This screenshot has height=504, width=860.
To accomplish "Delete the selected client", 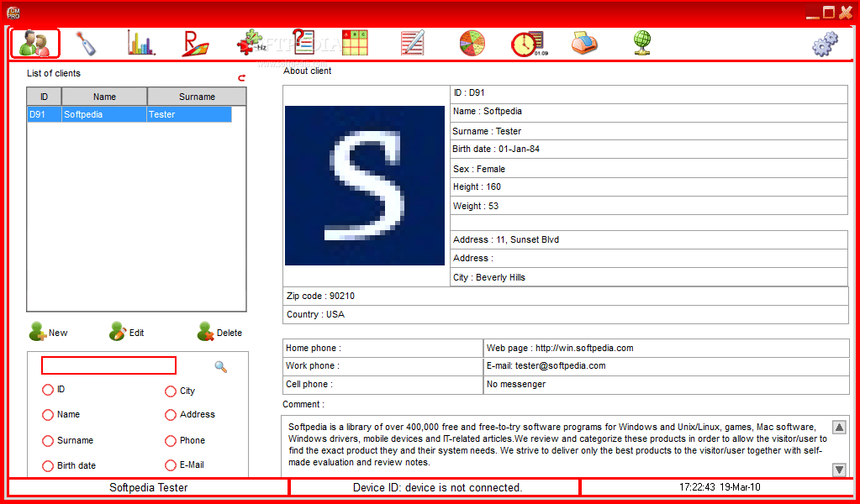I will click(219, 332).
